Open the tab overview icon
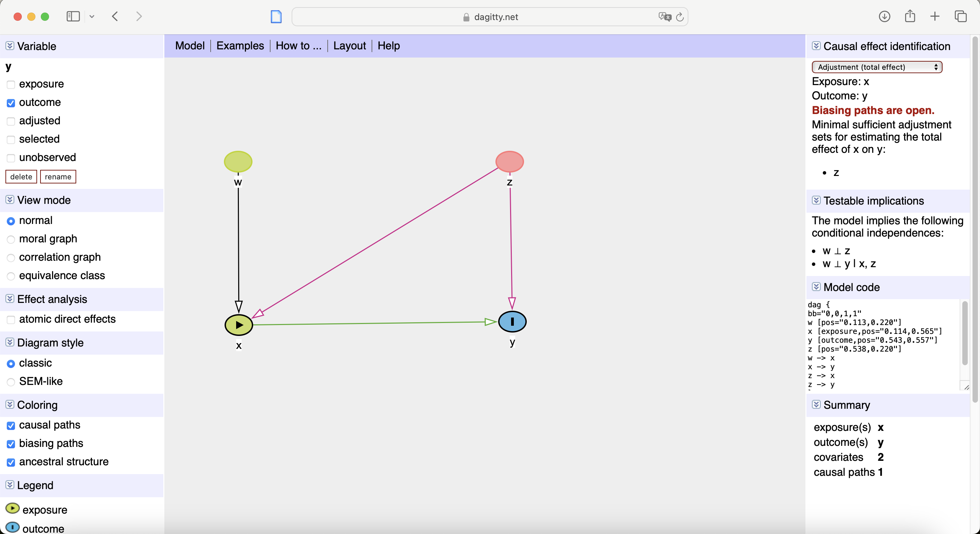 pyautogui.click(x=960, y=16)
